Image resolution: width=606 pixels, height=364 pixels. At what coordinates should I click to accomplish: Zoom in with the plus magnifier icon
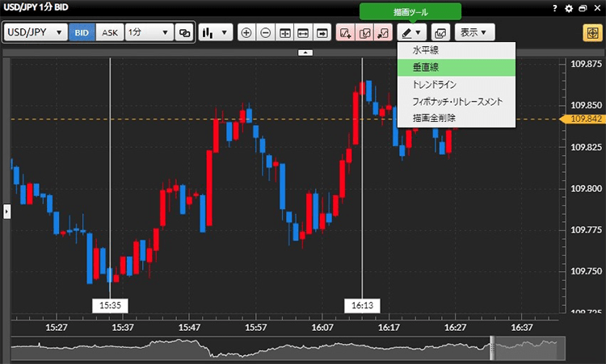[246, 33]
